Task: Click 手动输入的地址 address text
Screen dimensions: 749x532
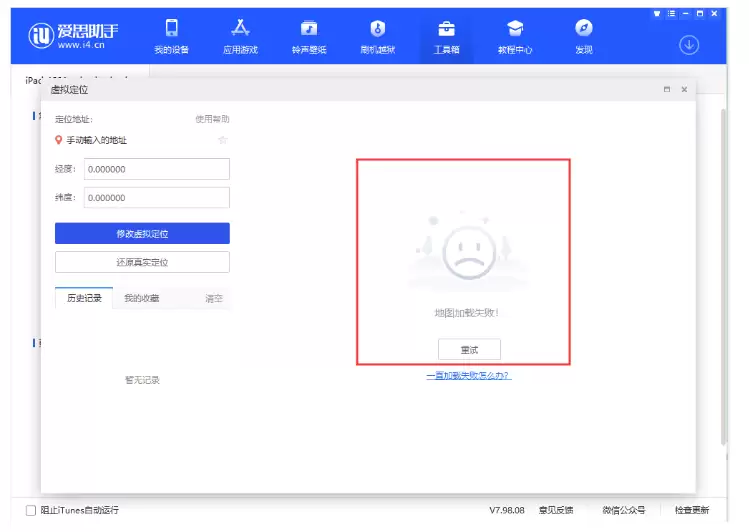Action: [x=96, y=140]
